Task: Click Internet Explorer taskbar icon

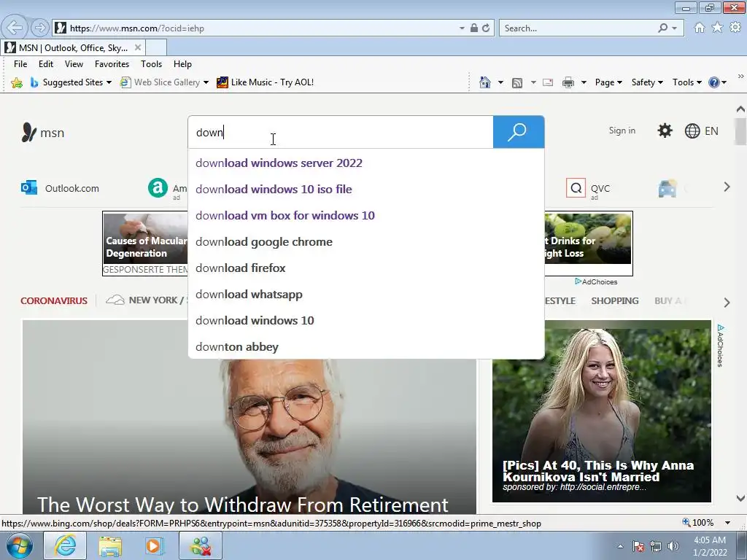Action: (65, 545)
